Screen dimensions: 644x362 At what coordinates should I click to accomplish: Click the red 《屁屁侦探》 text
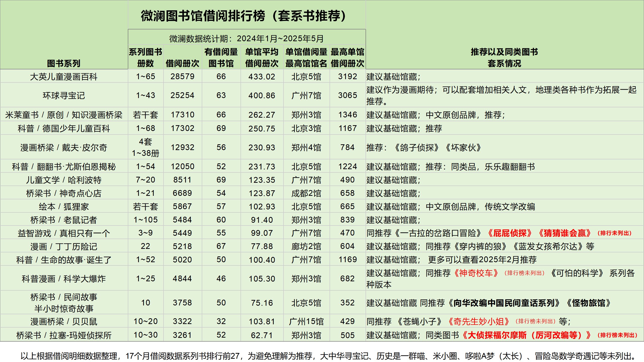tap(509, 233)
